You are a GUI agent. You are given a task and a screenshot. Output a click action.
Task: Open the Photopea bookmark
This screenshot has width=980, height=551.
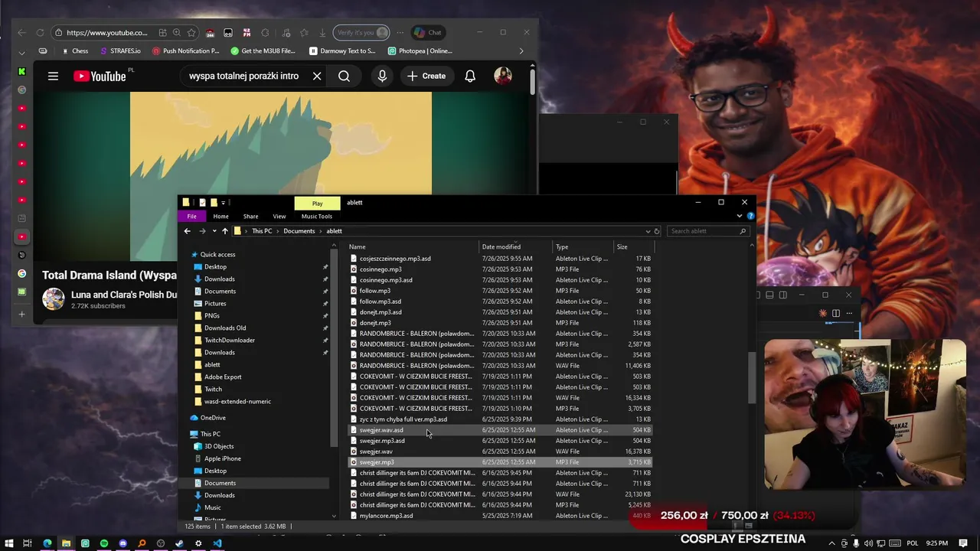pos(420,51)
